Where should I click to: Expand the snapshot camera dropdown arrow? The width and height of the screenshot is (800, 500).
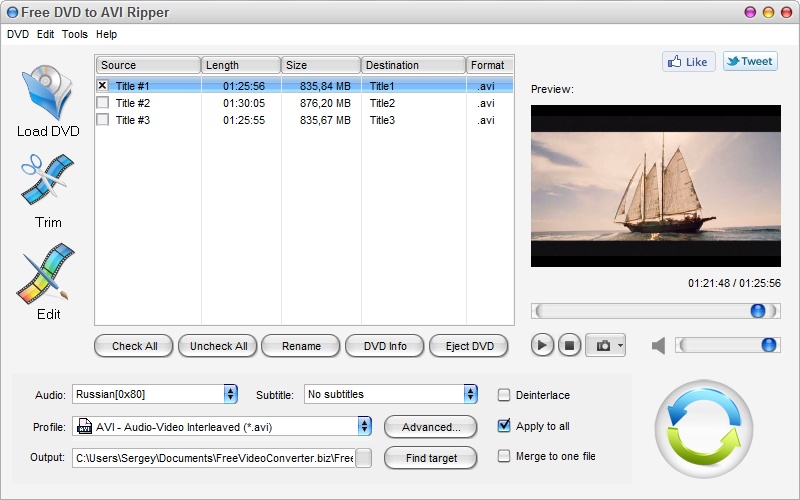620,345
